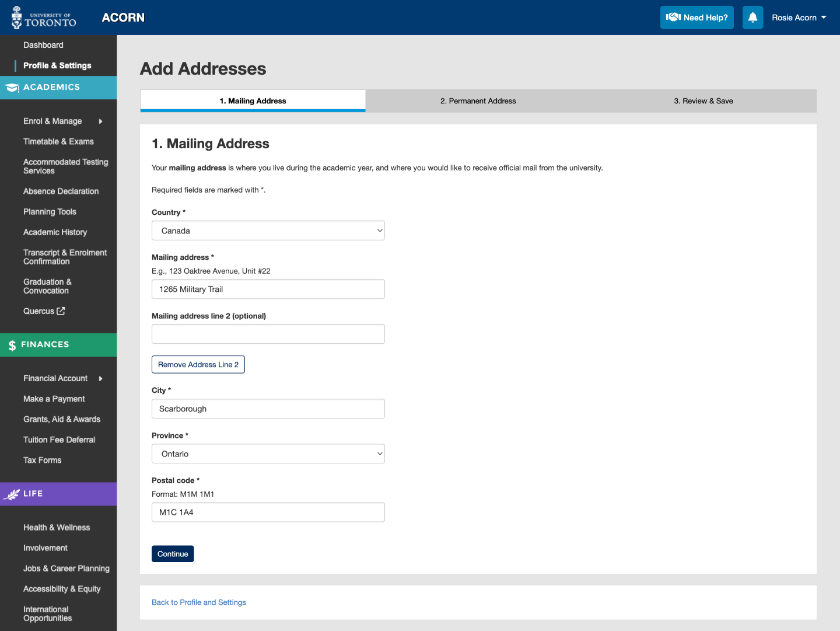Open the Province dropdown
The image size is (840, 631).
[268, 454]
